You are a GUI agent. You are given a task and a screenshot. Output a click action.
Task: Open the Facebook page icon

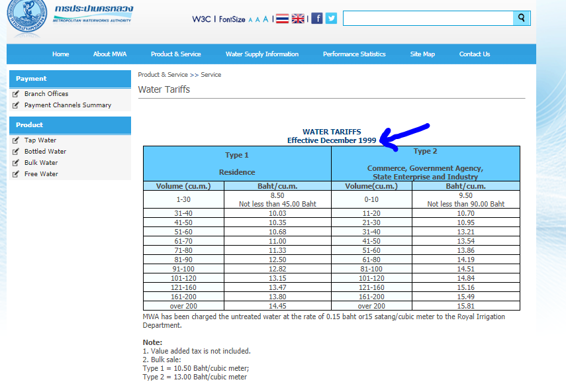[x=317, y=18]
